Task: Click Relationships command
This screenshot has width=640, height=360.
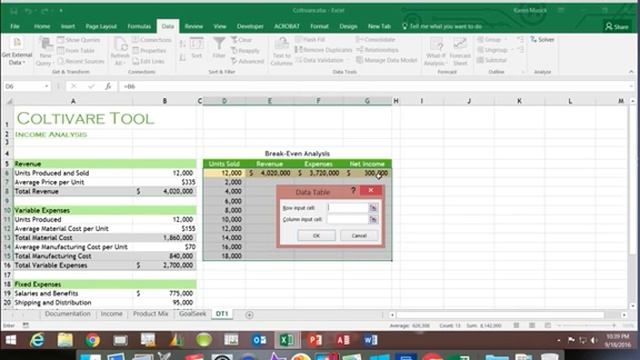Action: 378,50
